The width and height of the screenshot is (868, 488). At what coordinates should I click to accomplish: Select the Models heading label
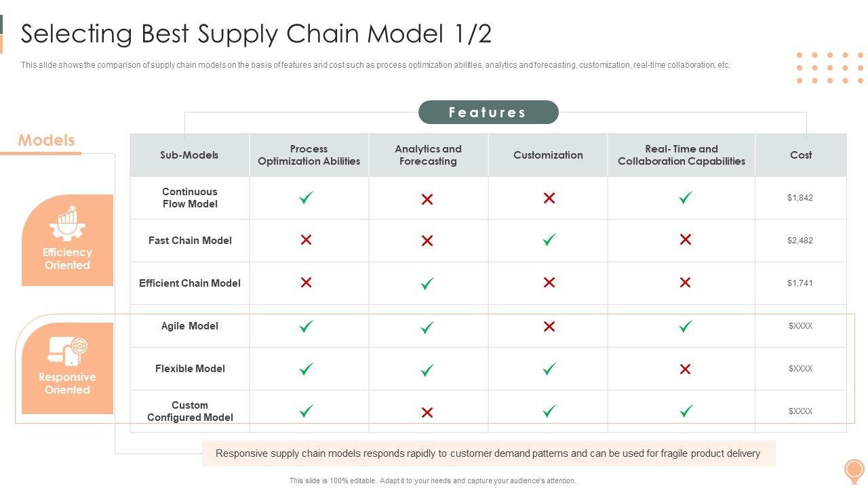coord(46,140)
